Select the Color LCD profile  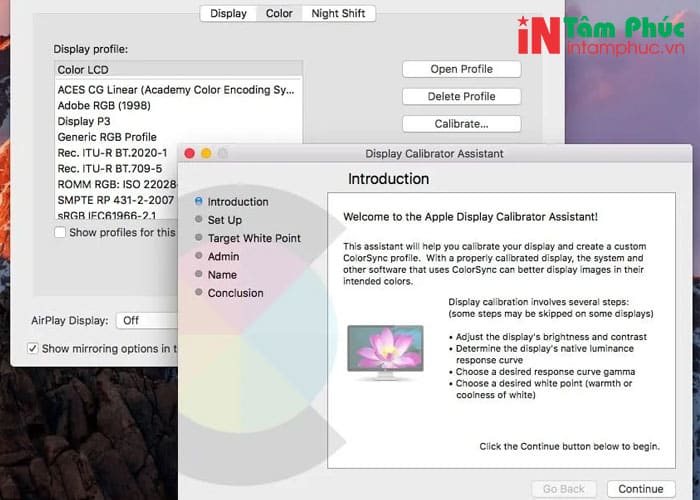point(178,70)
